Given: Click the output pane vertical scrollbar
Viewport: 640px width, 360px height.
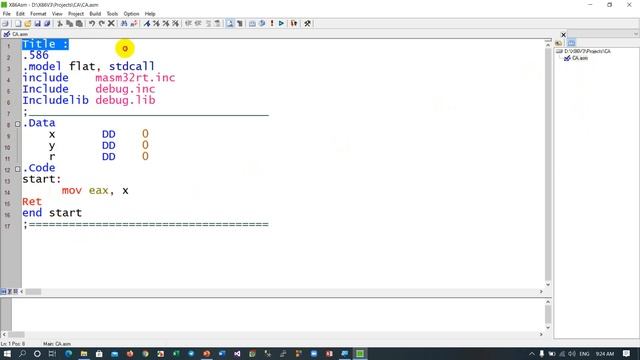Looking at the screenshot, I should pos(548,314).
